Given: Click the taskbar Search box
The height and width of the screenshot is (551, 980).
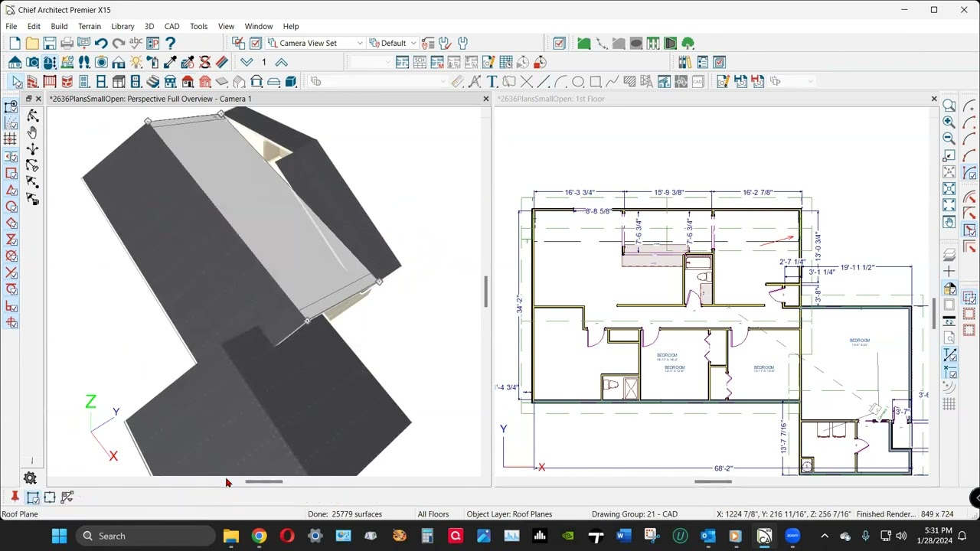Looking at the screenshot, I should 146,536.
